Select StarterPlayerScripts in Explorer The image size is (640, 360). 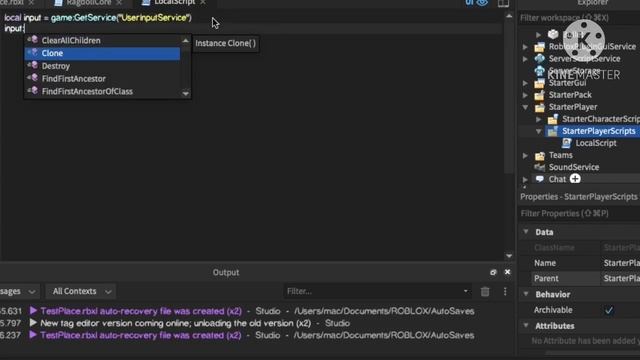(x=599, y=131)
